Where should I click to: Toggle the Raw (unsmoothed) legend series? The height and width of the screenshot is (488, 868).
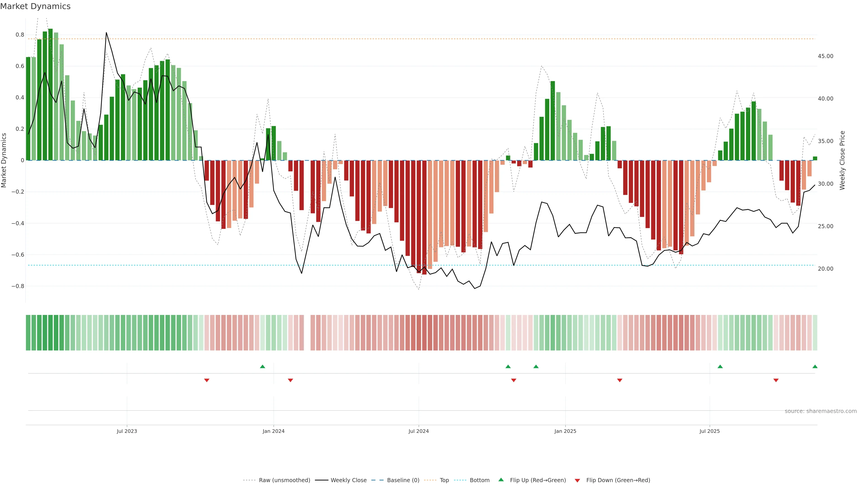coord(284,480)
